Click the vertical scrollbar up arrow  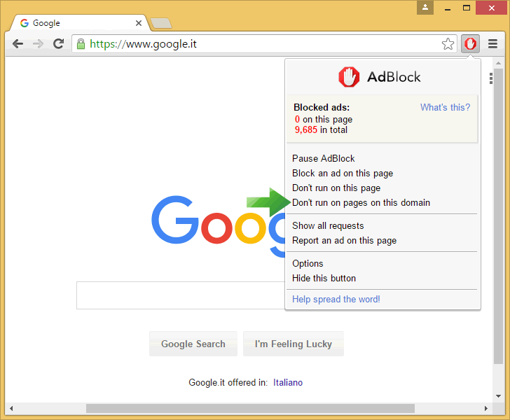tap(498, 63)
